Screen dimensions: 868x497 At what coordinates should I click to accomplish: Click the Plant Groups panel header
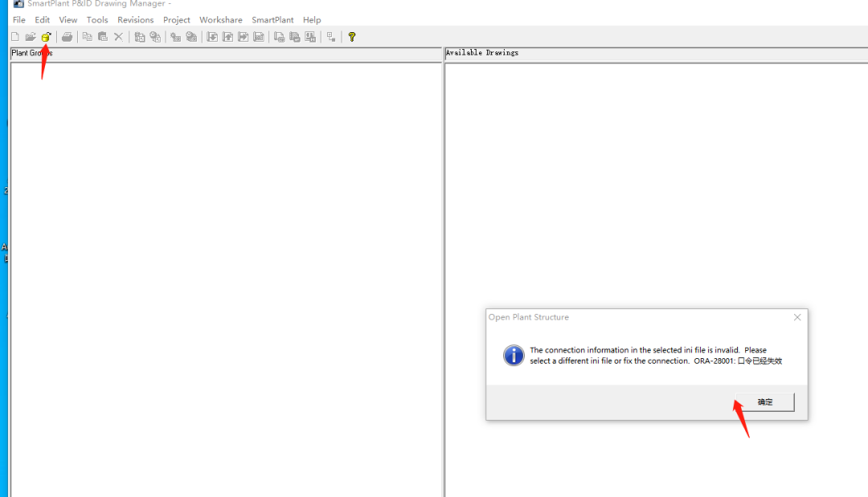(226, 53)
